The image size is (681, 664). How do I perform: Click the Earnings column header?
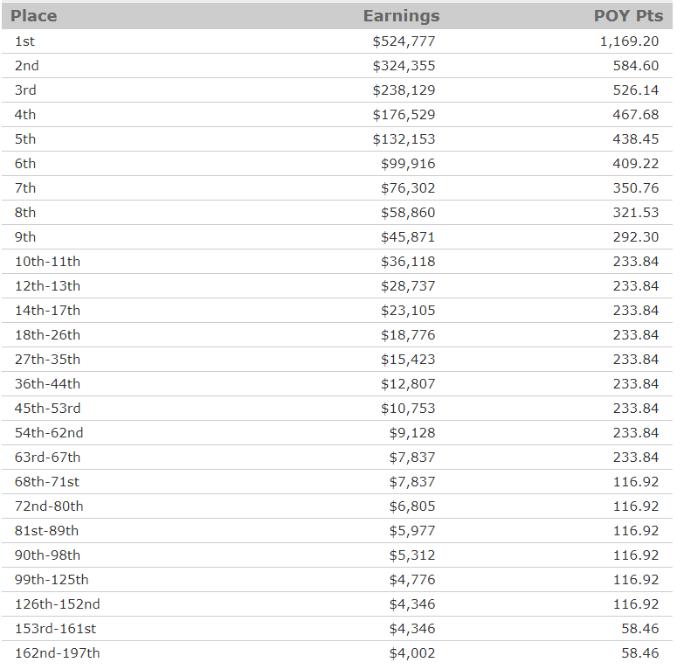(401, 16)
